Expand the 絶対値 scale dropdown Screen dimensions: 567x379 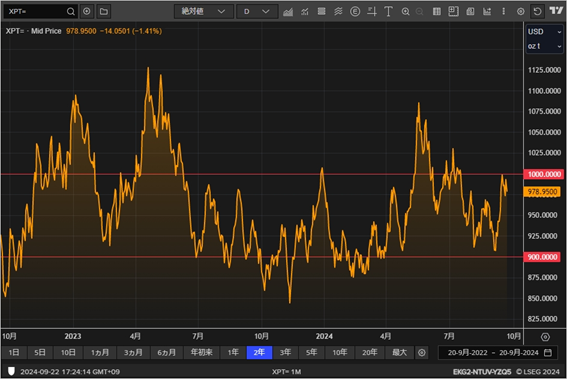click(x=204, y=12)
